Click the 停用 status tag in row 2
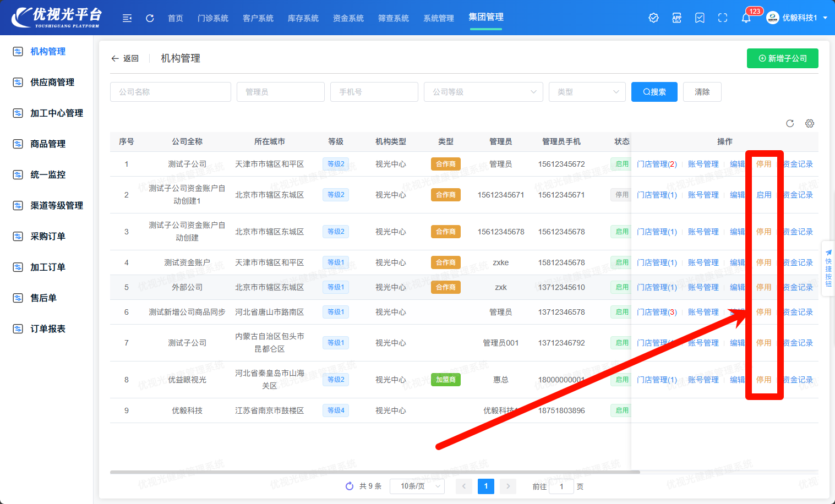 pyautogui.click(x=622, y=195)
